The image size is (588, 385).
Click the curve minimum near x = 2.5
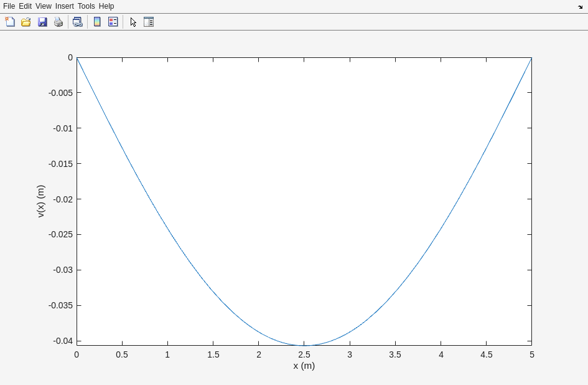coord(306,345)
